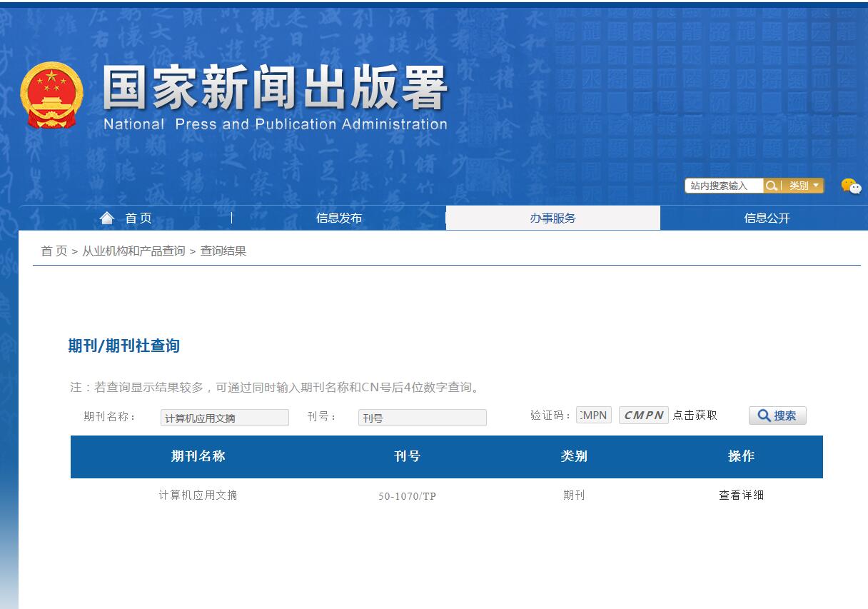Select the 办事服务 menu item
Image resolution: width=868 pixels, height=609 pixels.
[552, 218]
